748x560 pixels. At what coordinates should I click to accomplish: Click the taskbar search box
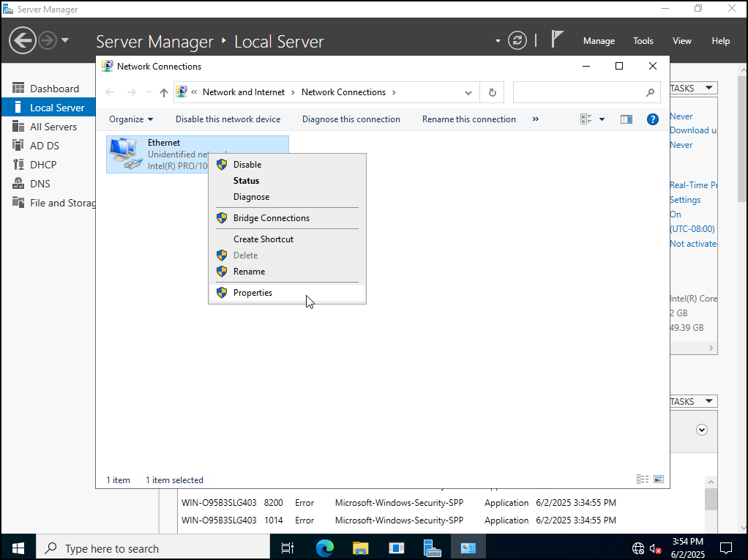[153, 548]
